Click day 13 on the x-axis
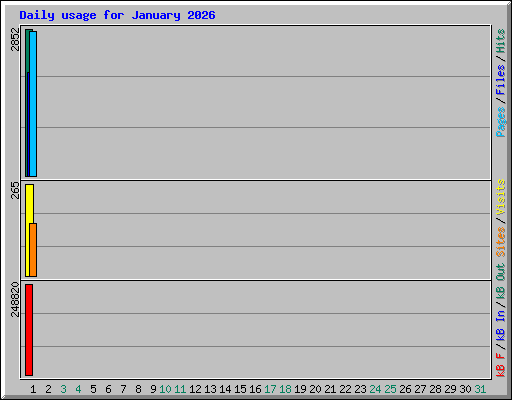The height and width of the screenshot is (400, 512). tap(210, 389)
